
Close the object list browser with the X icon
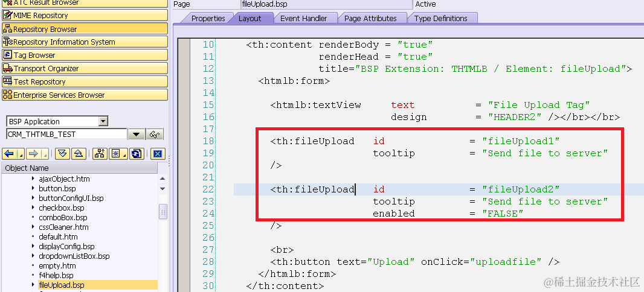click(158, 154)
